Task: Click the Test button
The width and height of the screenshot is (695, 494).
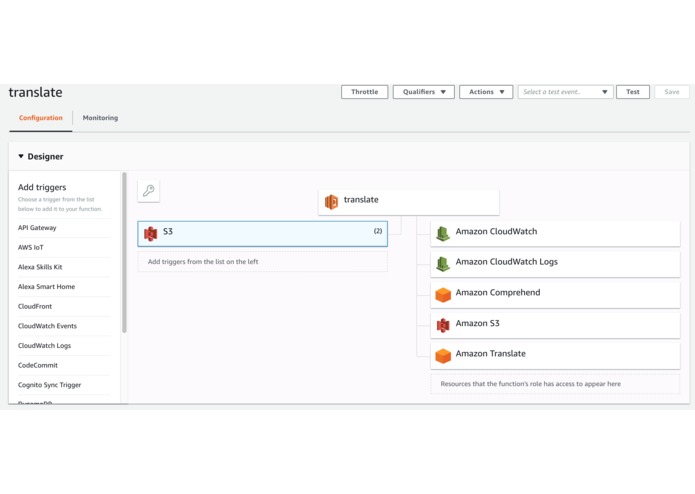Action: coord(633,92)
